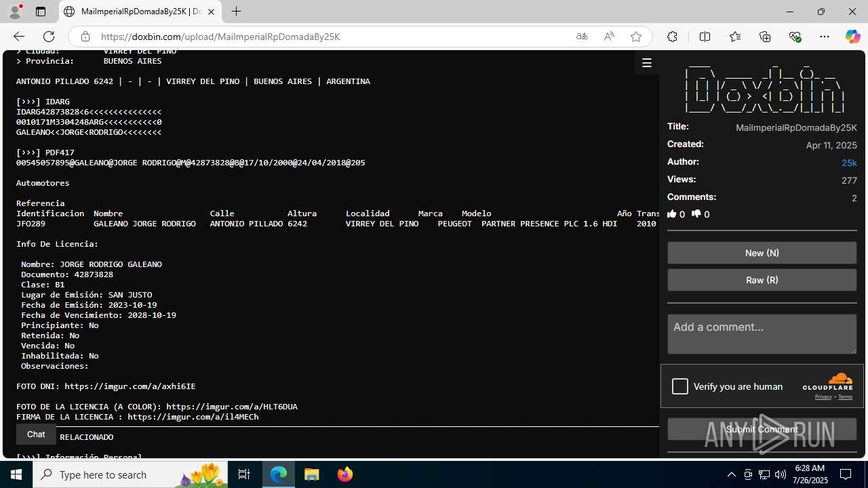Click the New (N) button
This screenshot has width=868, height=488.
point(762,253)
